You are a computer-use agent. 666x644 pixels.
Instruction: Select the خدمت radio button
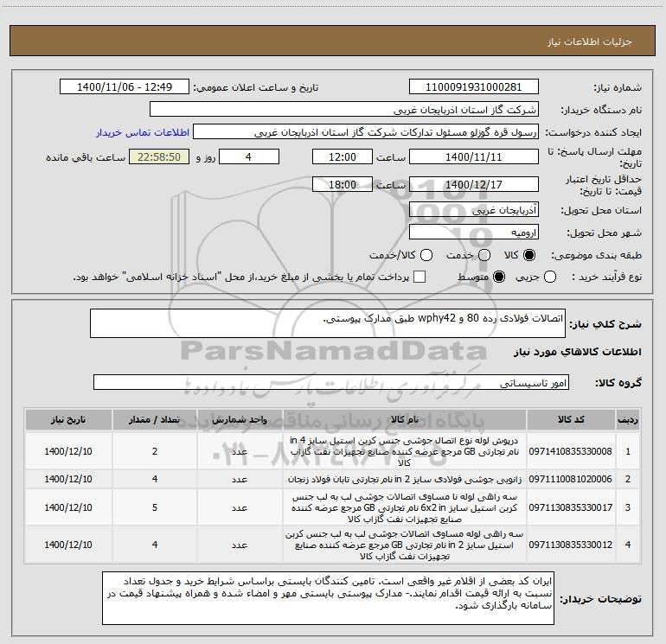pos(484,255)
